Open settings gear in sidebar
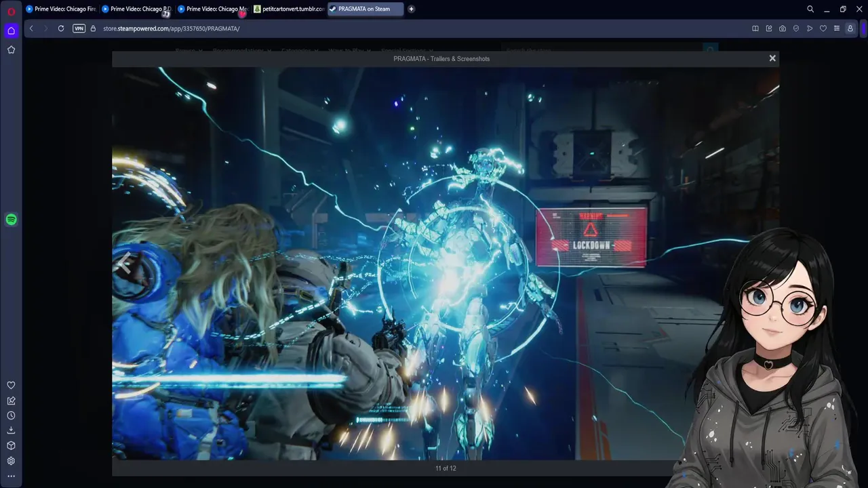This screenshot has width=868, height=488. [x=11, y=461]
